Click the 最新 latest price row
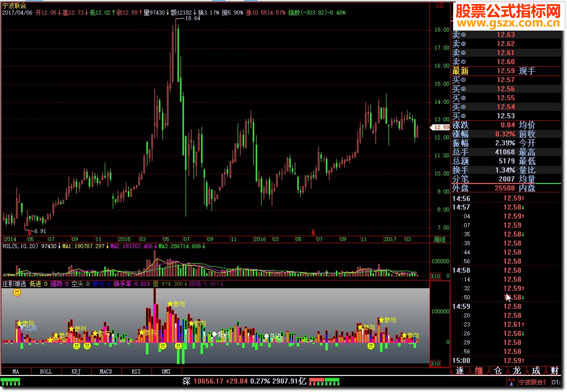 [x=506, y=71]
